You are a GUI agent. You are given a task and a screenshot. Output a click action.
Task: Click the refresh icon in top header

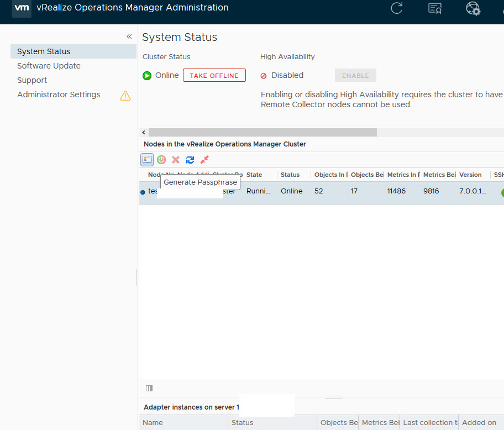point(397,8)
